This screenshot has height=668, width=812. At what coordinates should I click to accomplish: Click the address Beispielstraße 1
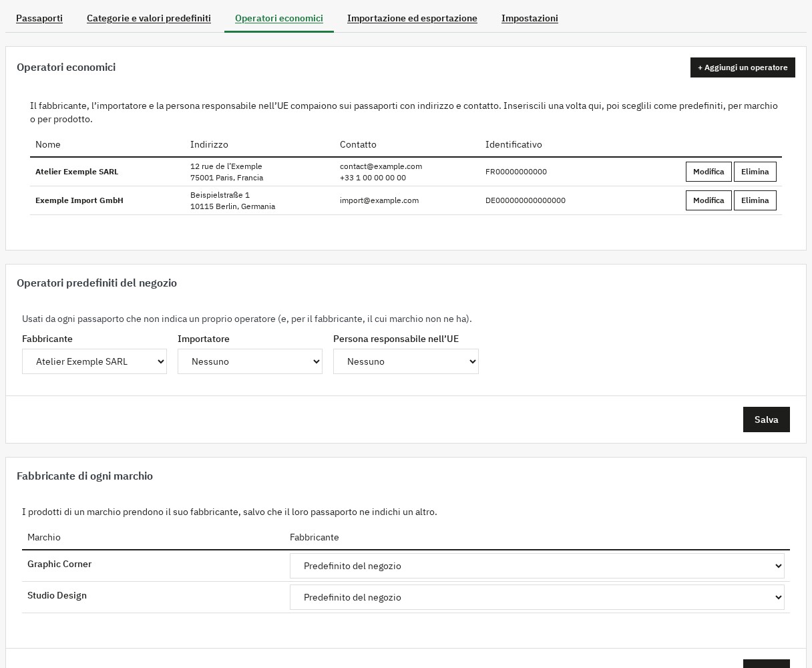(x=220, y=195)
